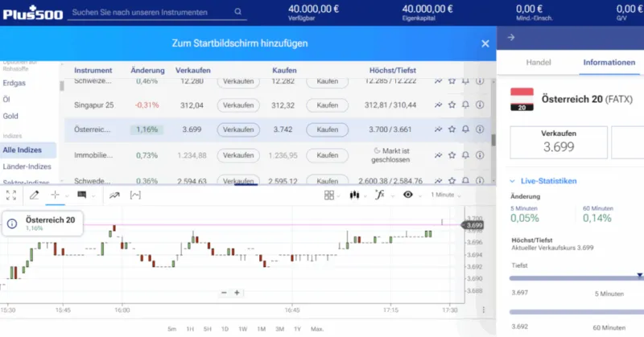This screenshot has height=337, width=644.
Task: Click the 5 Minuten low-high range bar
Action: pos(576,278)
